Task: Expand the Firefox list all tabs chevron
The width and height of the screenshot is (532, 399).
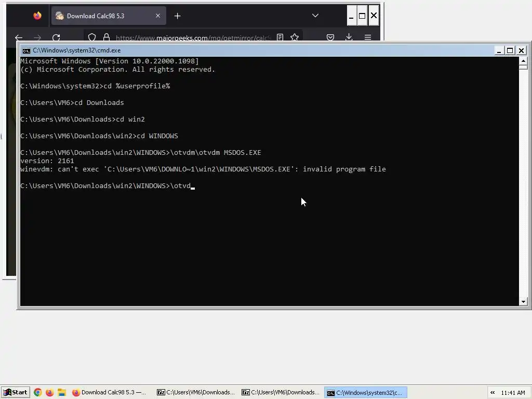Action: (315, 16)
